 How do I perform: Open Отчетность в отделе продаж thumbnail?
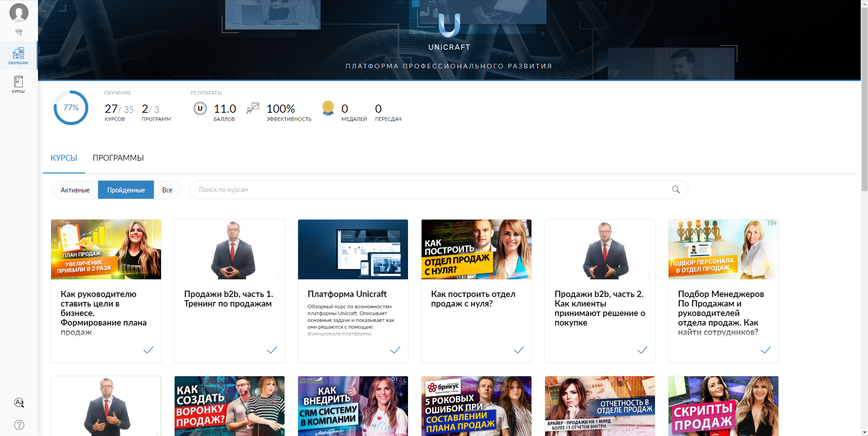click(x=600, y=406)
